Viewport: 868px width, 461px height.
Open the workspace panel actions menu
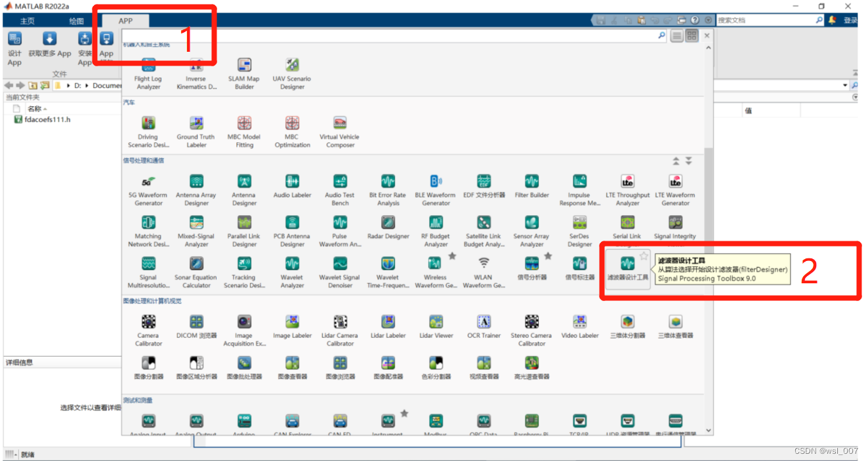855,97
